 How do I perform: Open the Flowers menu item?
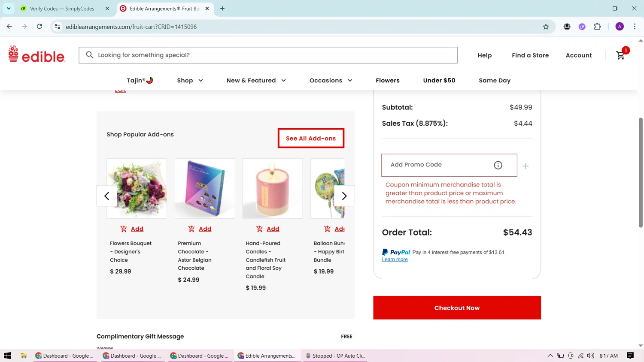pyautogui.click(x=388, y=81)
